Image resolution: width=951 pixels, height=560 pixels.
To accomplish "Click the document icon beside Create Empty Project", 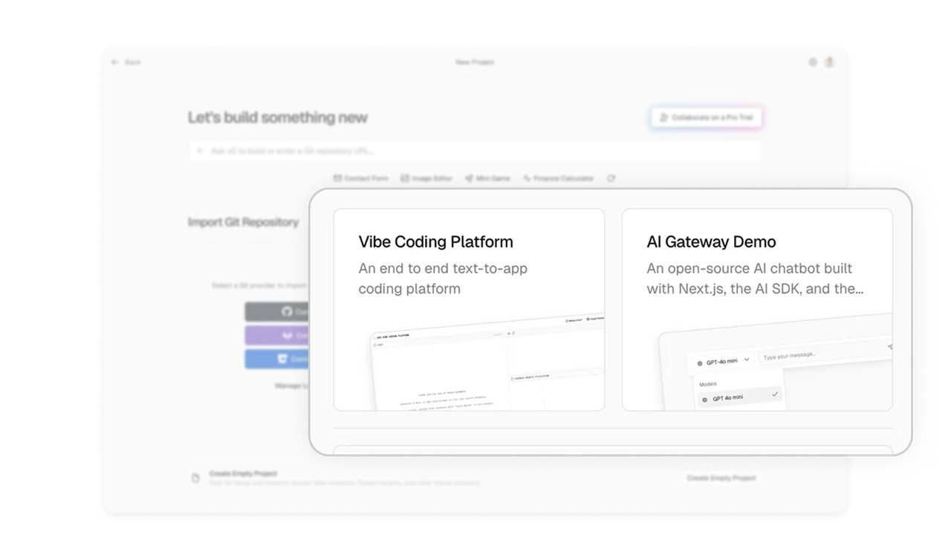I will [195, 478].
